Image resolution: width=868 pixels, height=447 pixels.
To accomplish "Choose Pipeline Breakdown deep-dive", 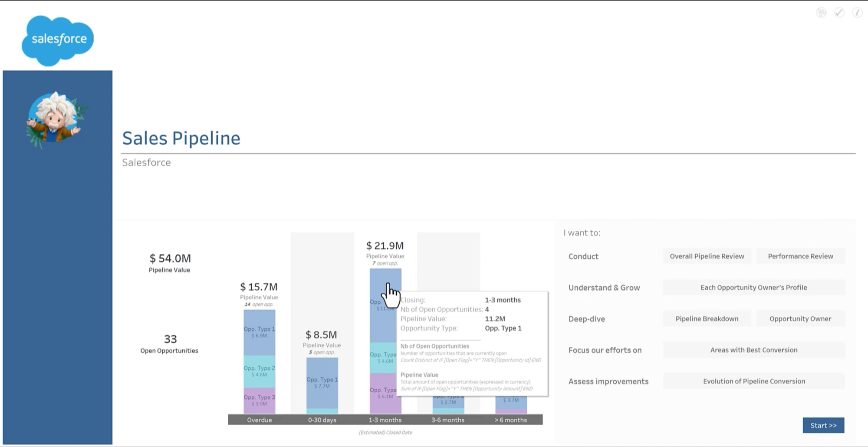I will click(x=707, y=319).
